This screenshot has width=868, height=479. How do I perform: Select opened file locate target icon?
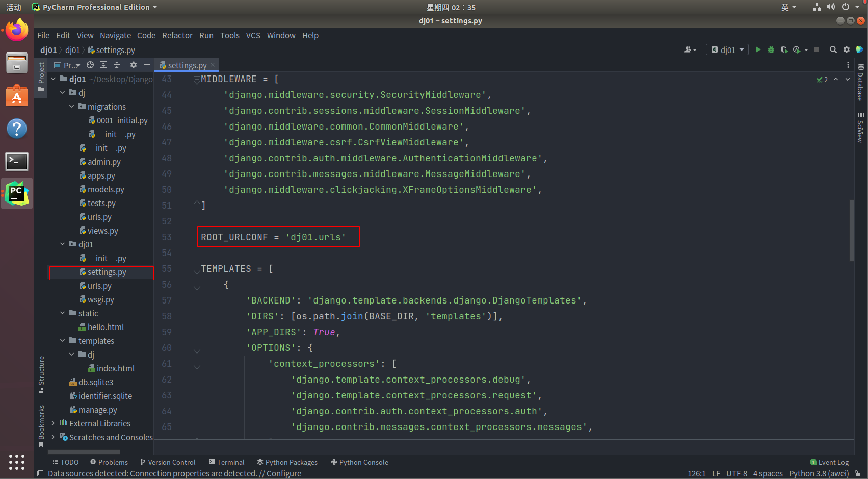[x=90, y=65]
